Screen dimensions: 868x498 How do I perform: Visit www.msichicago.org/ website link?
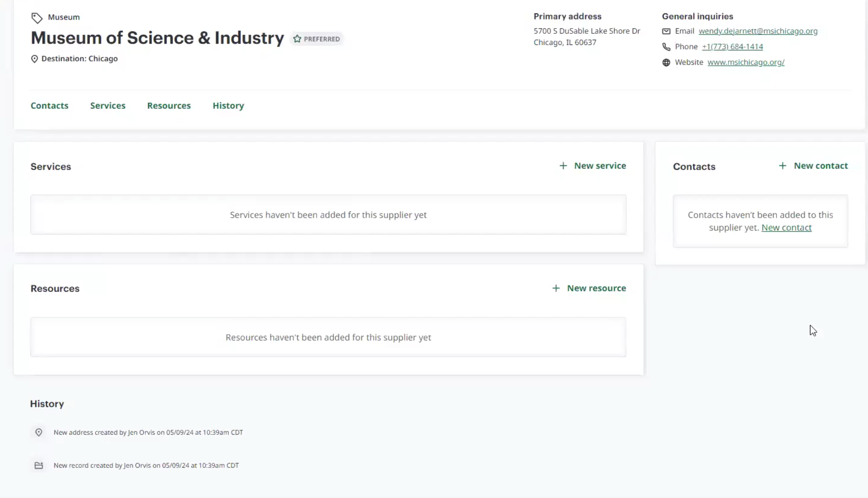pos(746,62)
